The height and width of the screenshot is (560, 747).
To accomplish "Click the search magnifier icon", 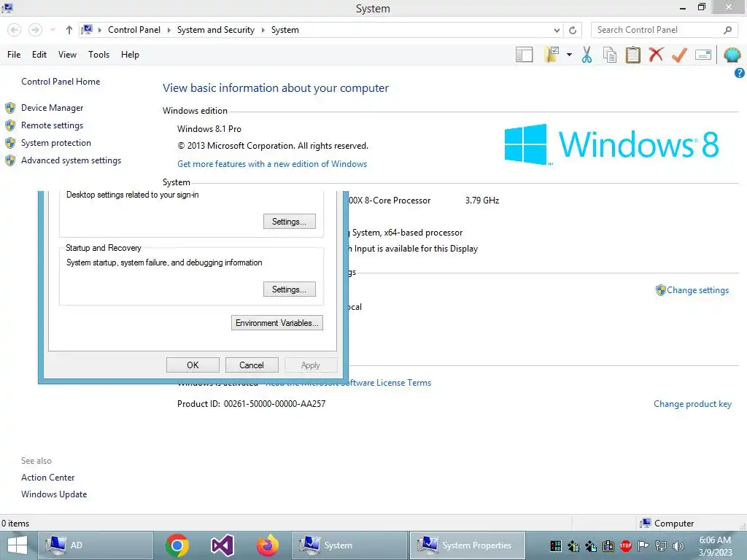I will [727, 30].
